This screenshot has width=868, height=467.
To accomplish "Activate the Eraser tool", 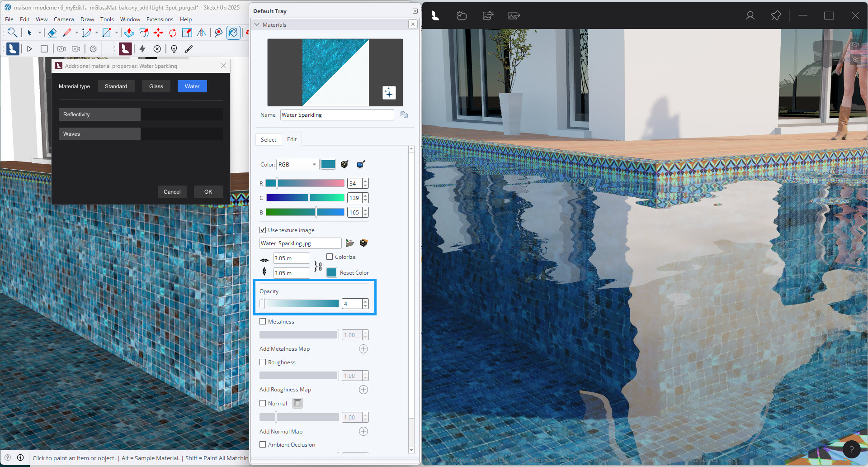I will coord(52,33).
